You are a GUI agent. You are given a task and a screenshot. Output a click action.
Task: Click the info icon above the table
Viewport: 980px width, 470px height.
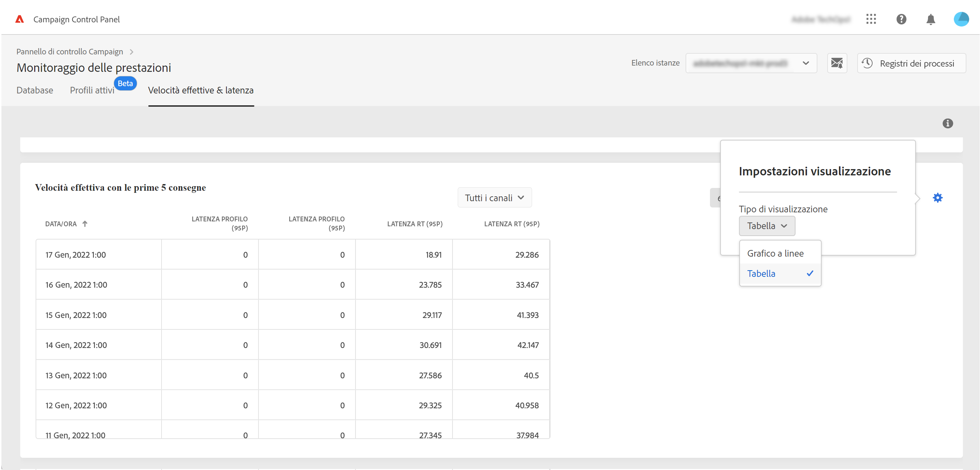click(x=947, y=123)
